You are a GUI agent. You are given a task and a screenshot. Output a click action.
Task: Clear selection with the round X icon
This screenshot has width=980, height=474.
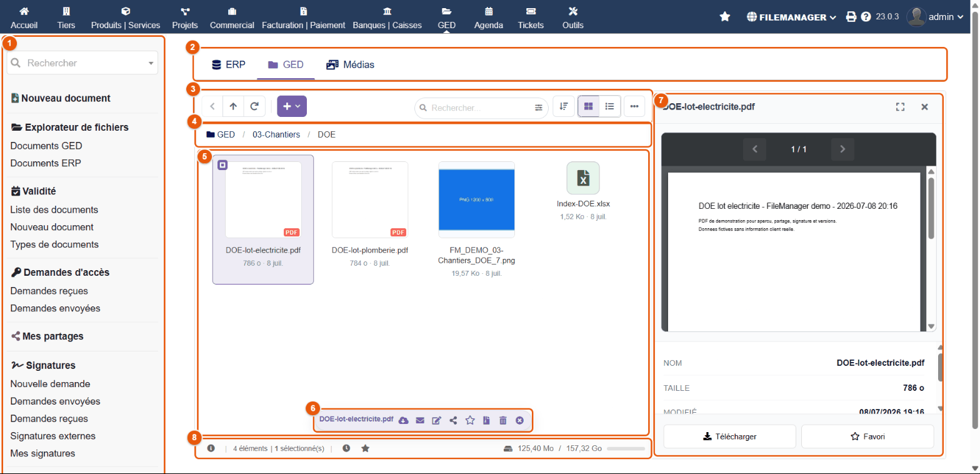pos(519,420)
